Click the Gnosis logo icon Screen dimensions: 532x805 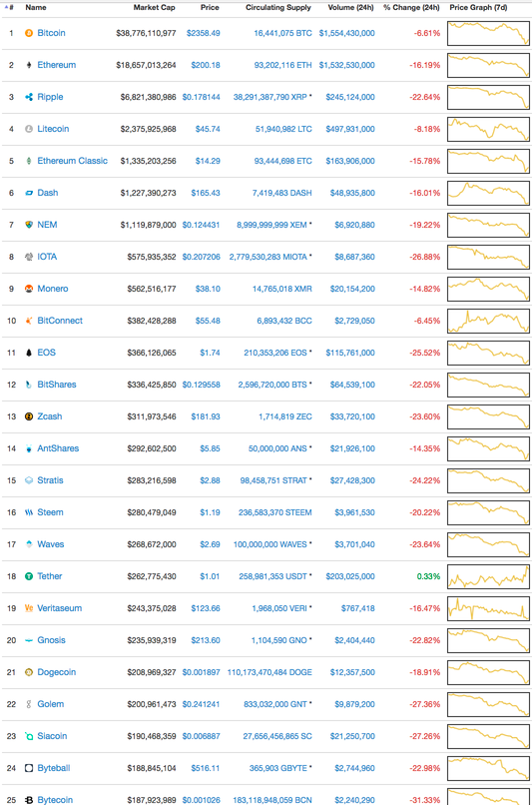point(29,640)
